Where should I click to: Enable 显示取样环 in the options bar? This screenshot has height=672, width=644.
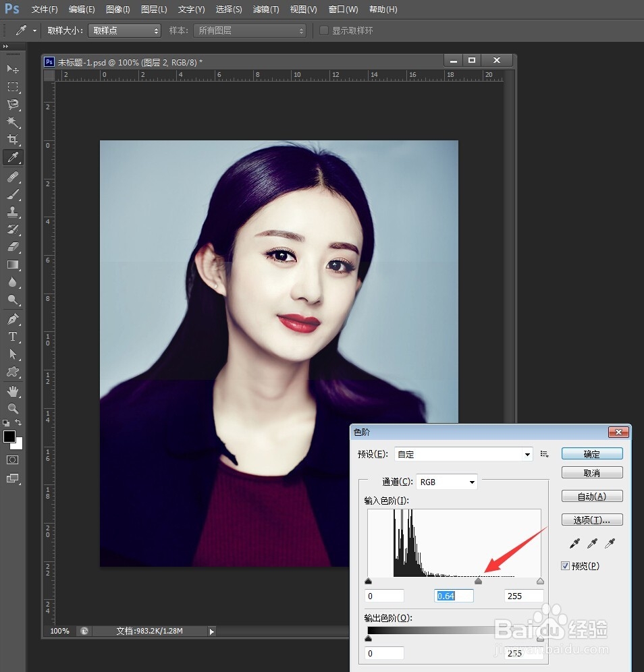click(x=322, y=30)
